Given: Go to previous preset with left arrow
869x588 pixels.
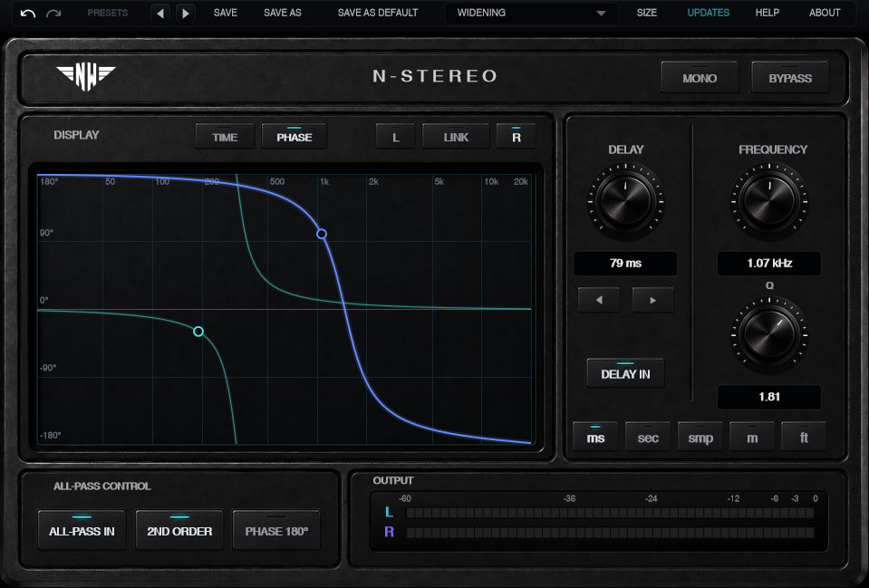Looking at the screenshot, I should tap(160, 13).
